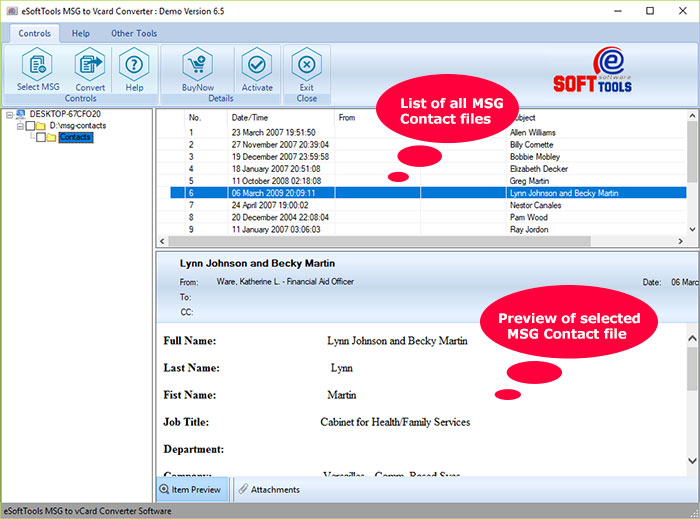Image resolution: width=700 pixels, height=519 pixels.
Task: Click the preview From sender name
Action: pyautogui.click(x=285, y=282)
